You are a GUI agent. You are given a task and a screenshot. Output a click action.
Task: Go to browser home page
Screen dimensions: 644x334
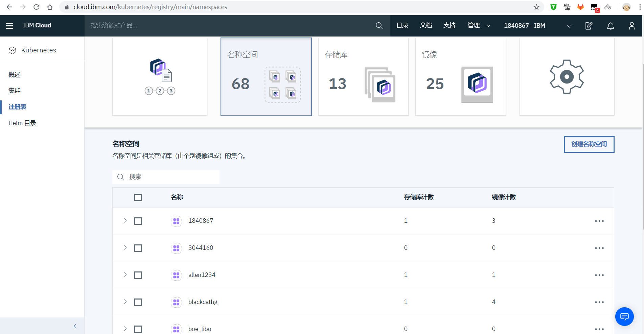coord(50,7)
